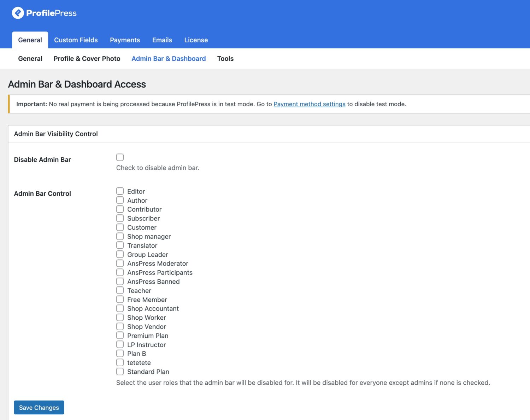
Task: Enable the Disable Admin Bar checkbox
Action: [120, 157]
